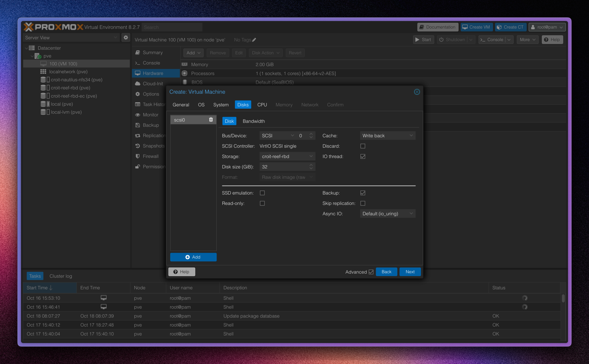Disable the IO thread checkbox
This screenshot has width=589, height=364.
point(363,156)
